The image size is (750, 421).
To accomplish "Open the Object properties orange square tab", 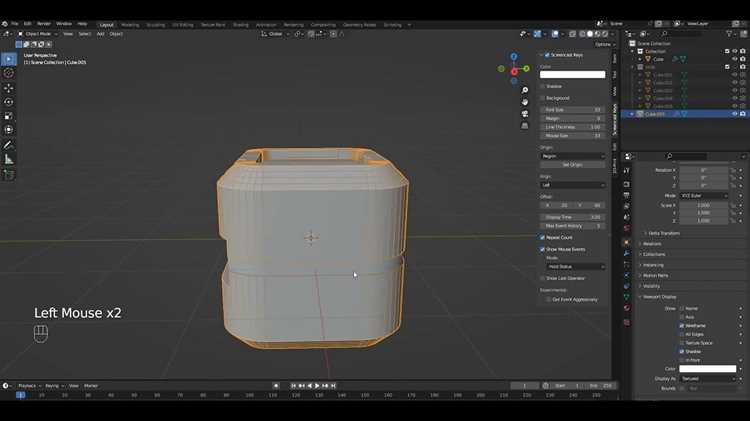I will point(627,243).
